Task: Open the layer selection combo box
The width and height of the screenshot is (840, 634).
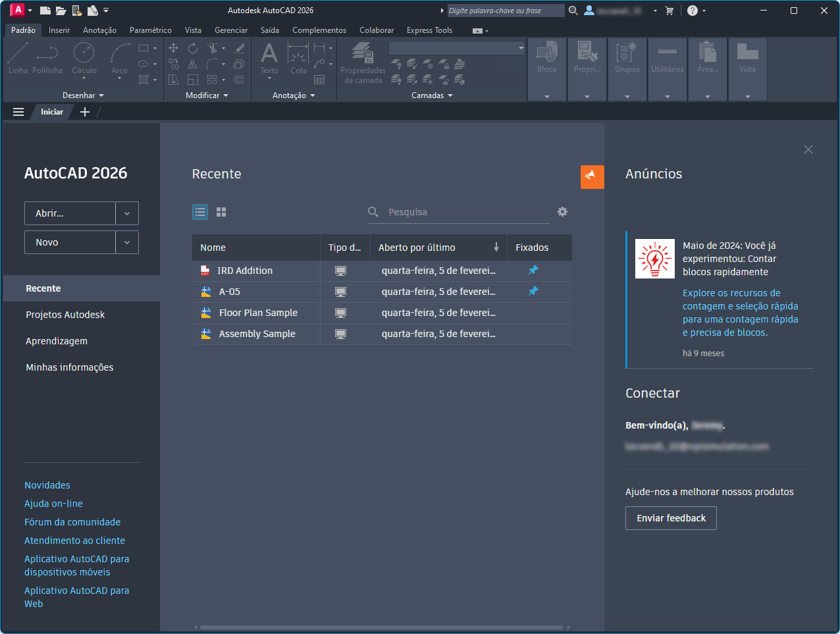Action: coord(457,48)
